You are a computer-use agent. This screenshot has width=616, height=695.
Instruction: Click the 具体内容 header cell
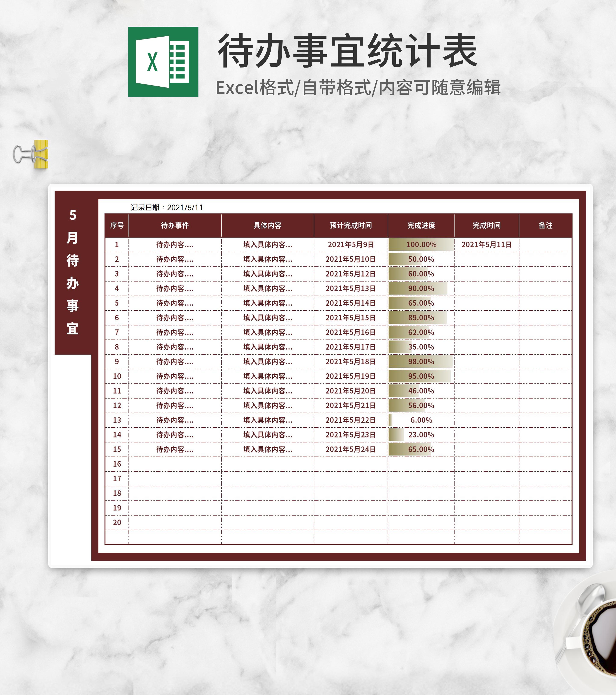[267, 225]
